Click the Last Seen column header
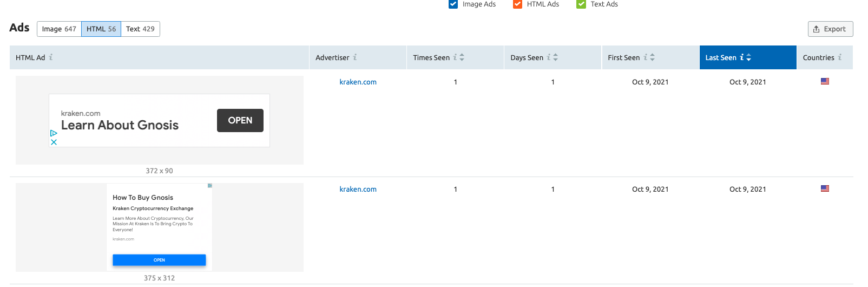Viewport: 868px width, 287px height. [748, 57]
